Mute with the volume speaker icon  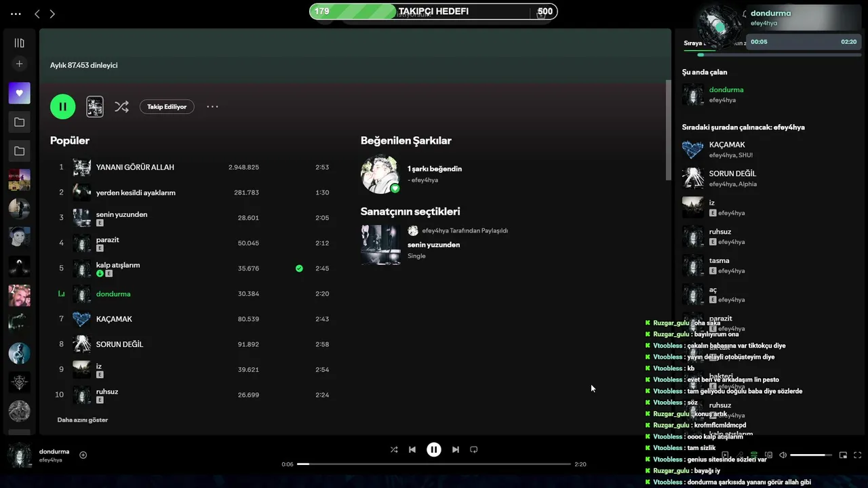point(783,455)
